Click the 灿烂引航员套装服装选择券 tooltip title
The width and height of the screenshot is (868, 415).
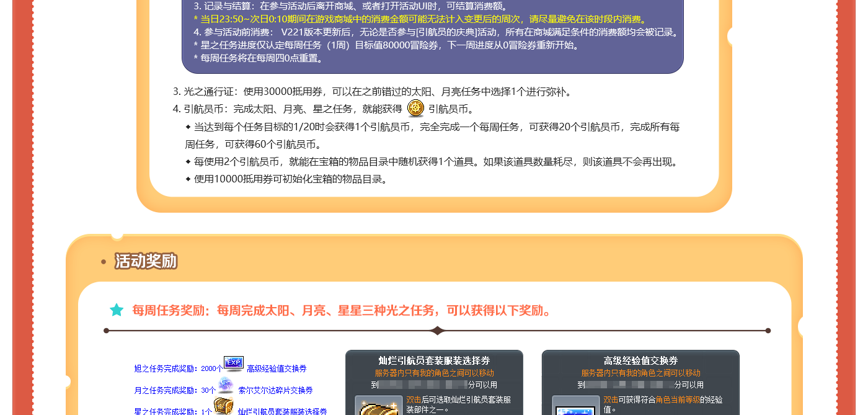pyautogui.click(x=434, y=361)
